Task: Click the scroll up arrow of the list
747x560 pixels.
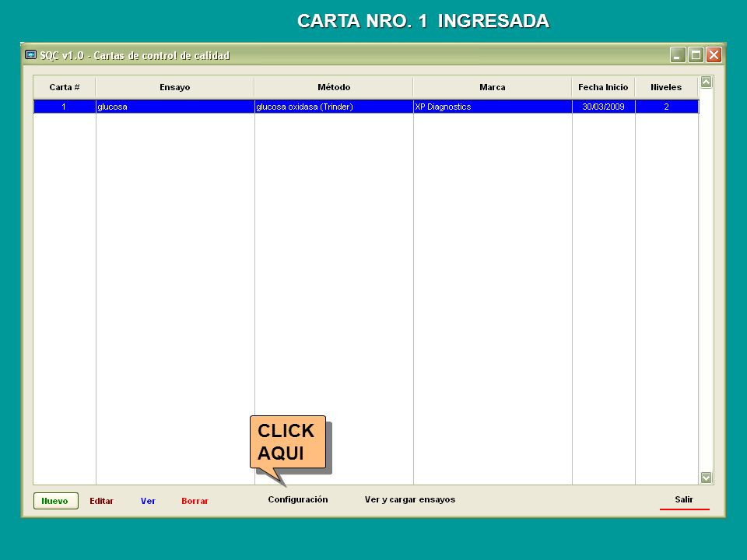Action: pos(706,82)
